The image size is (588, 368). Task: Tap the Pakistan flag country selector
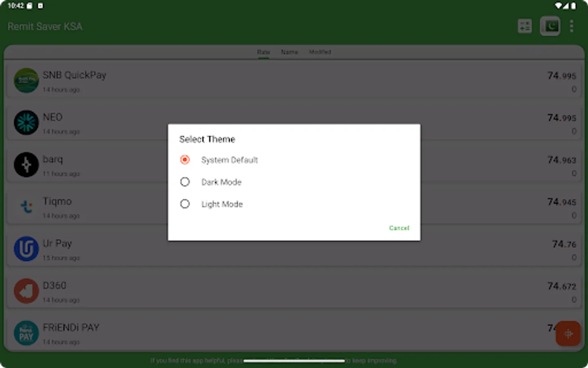click(x=550, y=26)
